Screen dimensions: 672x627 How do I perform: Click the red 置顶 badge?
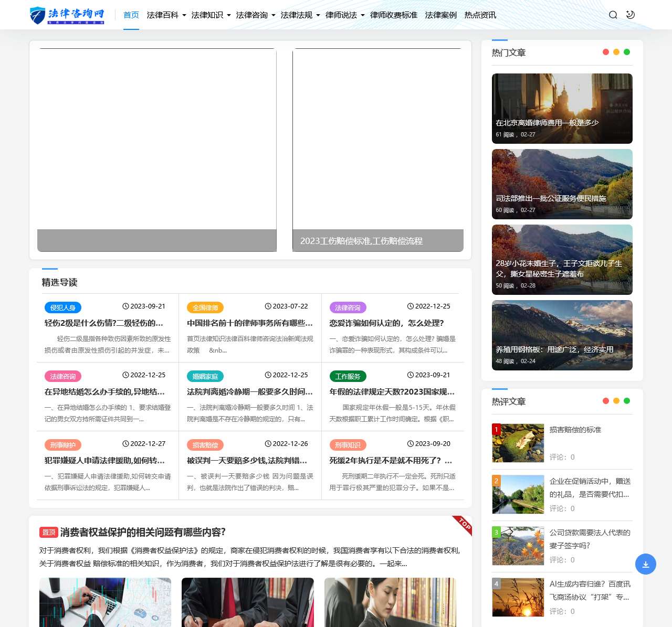[48, 532]
